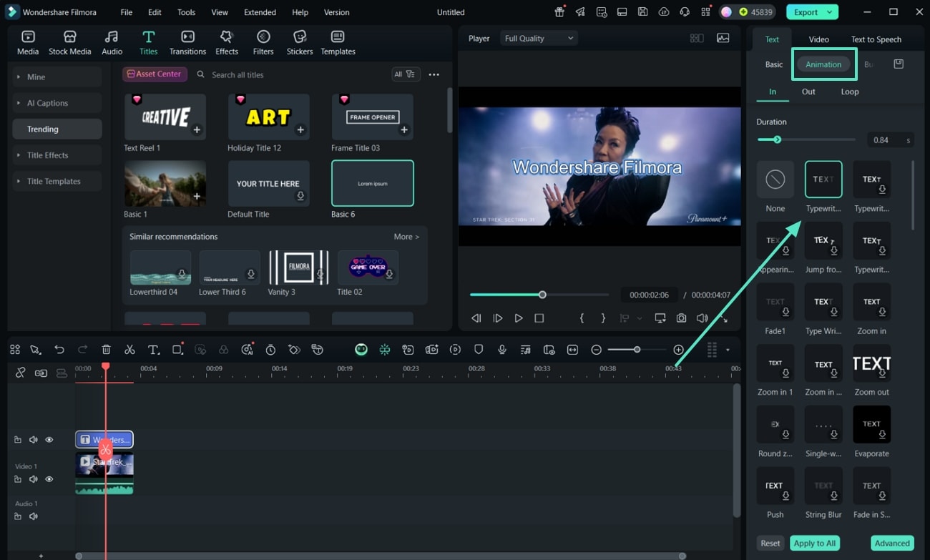Toggle eye icon on the title track

(49, 440)
